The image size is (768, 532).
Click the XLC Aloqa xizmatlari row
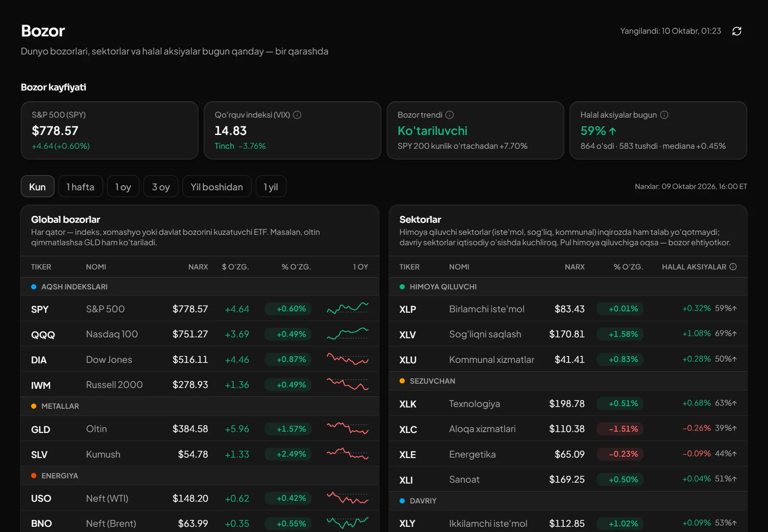[568, 429]
